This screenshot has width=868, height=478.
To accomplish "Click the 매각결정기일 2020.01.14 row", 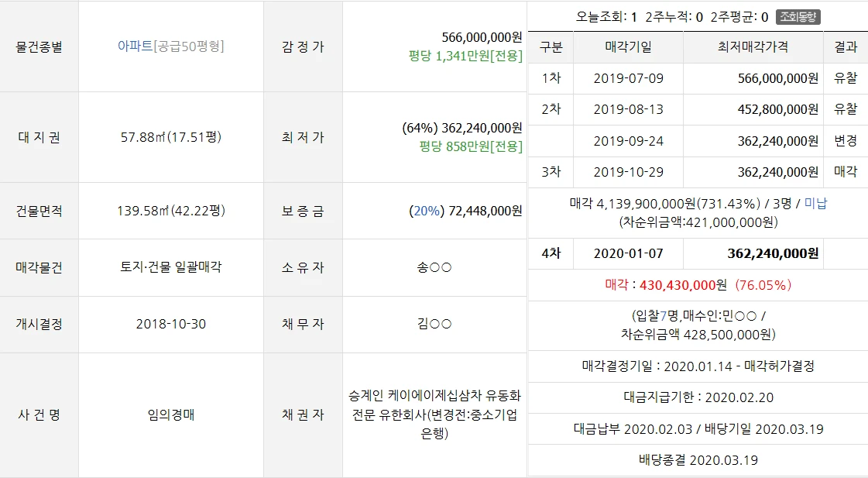I will (698, 366).
